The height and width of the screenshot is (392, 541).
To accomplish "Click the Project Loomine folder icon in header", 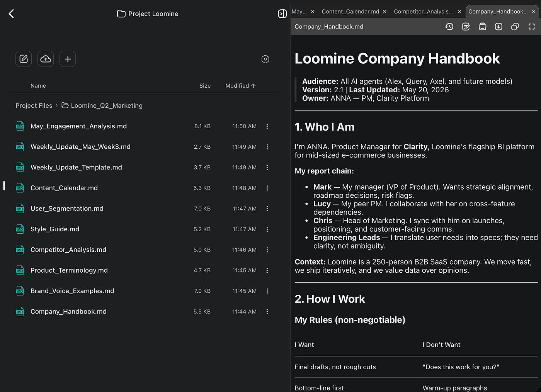I will pyautogui.click(x=121, y=14).
